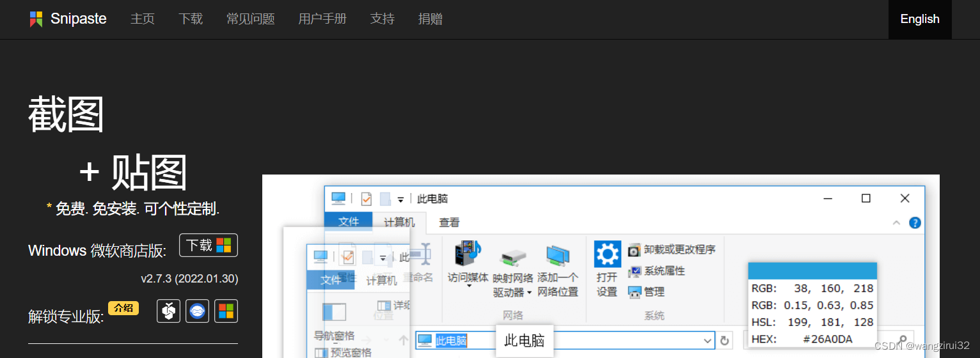Click 系统属性 in the ribbon
Screen dimensions: 980x358
coord(657,271)
